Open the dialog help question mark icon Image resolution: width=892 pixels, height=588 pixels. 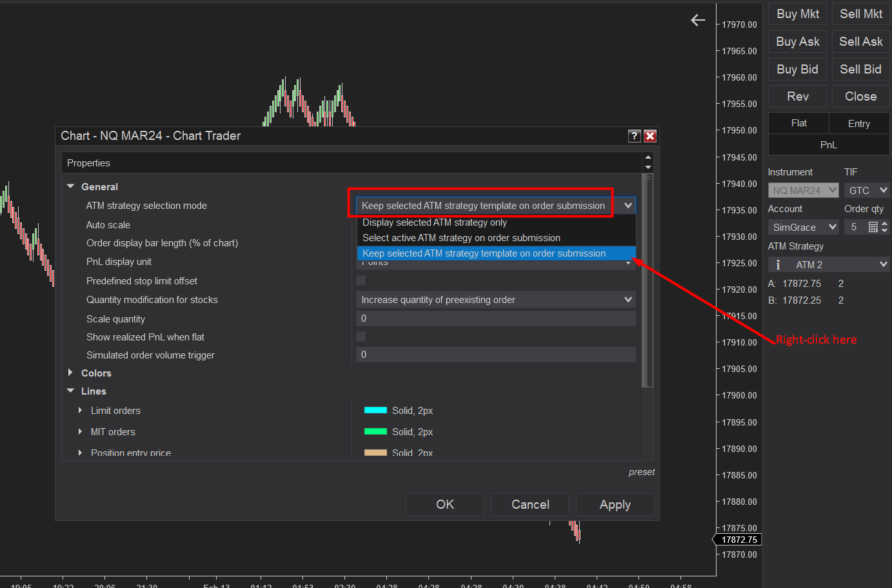point(635,136)
